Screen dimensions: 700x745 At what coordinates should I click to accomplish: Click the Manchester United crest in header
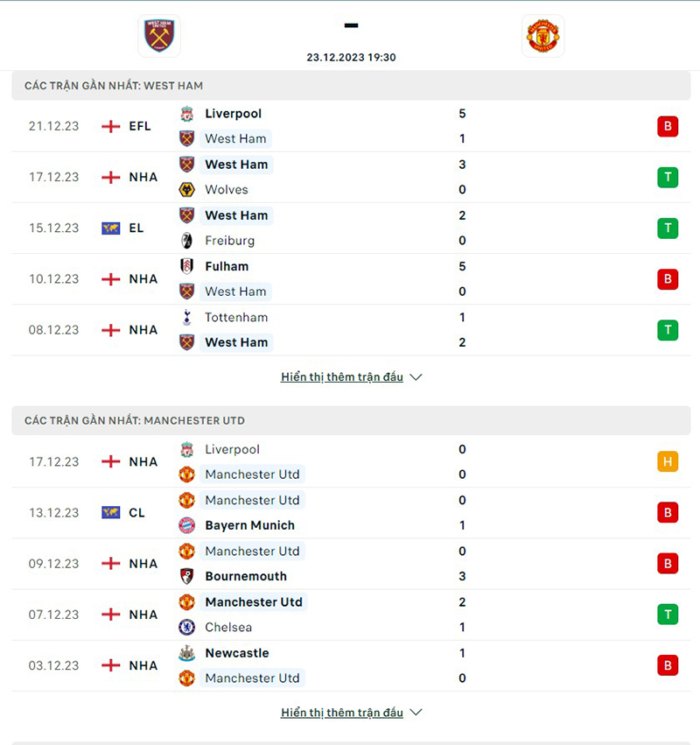[542, 36]
